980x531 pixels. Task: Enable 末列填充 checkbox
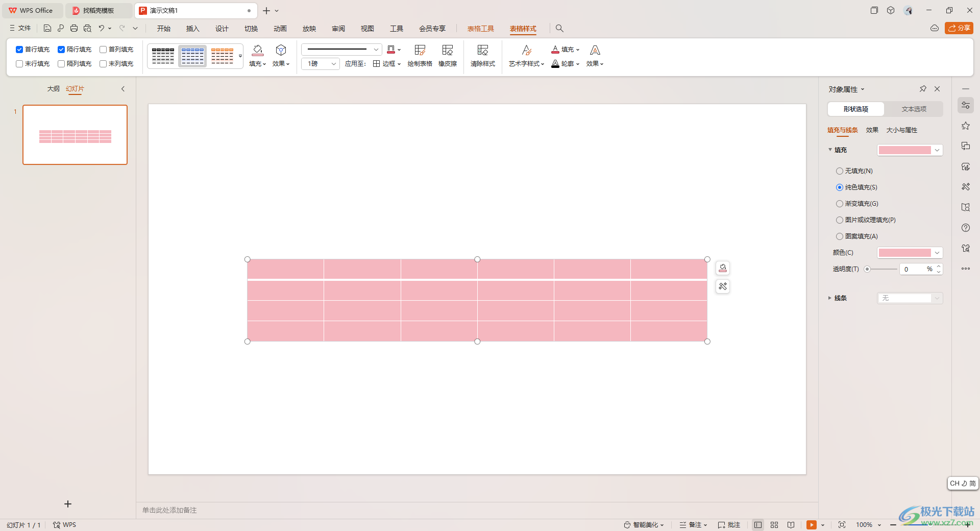pos(103,64)
